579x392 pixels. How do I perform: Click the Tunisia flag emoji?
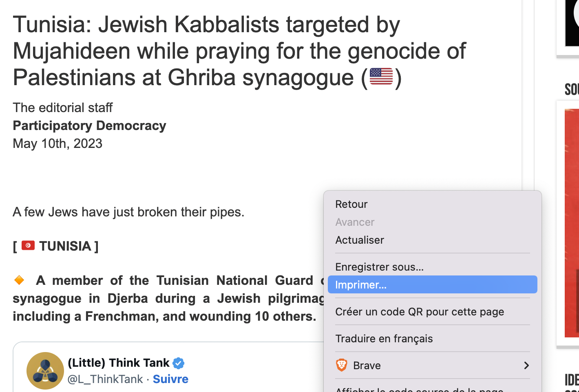click(28, 245)
